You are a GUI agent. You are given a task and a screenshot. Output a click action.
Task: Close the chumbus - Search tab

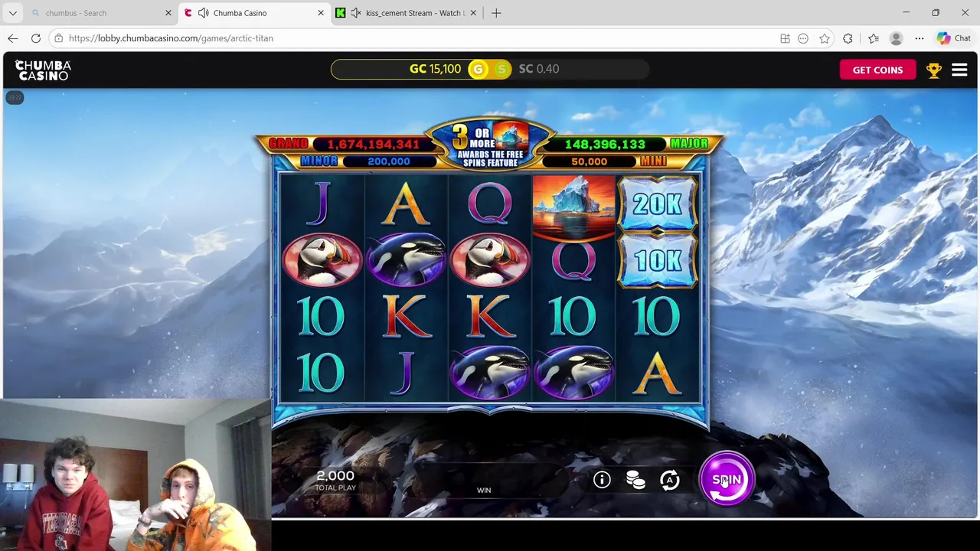tap(168, 13)
